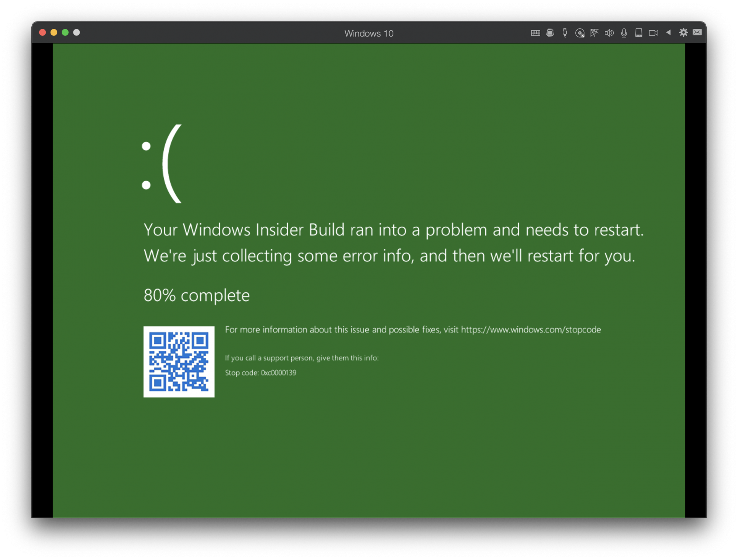Open VM configuration gear icon
Screen dimensions: 738x560
[x=683, y=32]
